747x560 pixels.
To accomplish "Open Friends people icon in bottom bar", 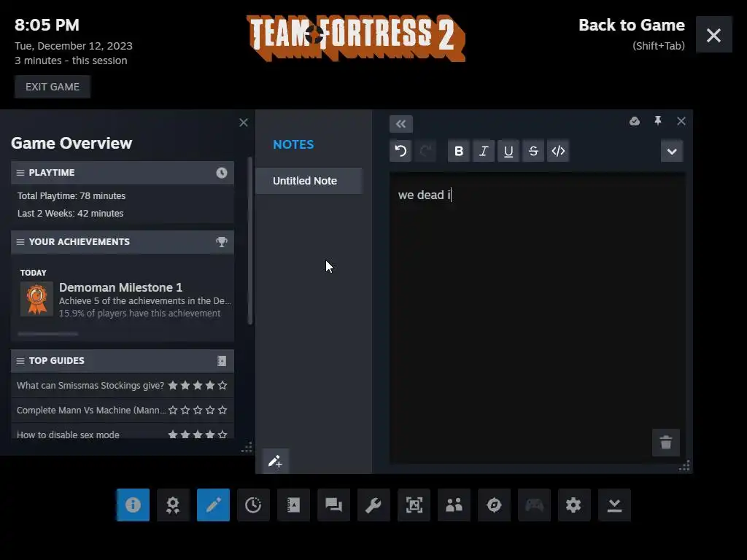I will tap(454, 505).
